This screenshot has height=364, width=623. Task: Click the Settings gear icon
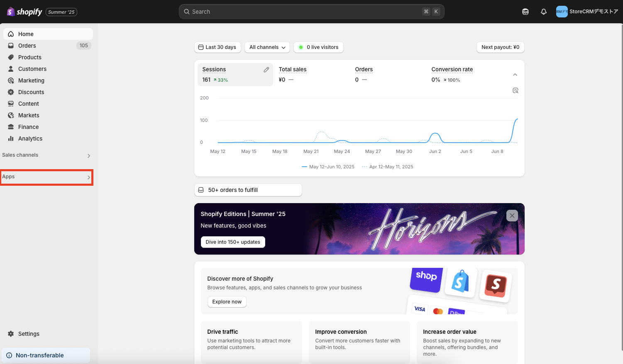click(x=11, y=334)
